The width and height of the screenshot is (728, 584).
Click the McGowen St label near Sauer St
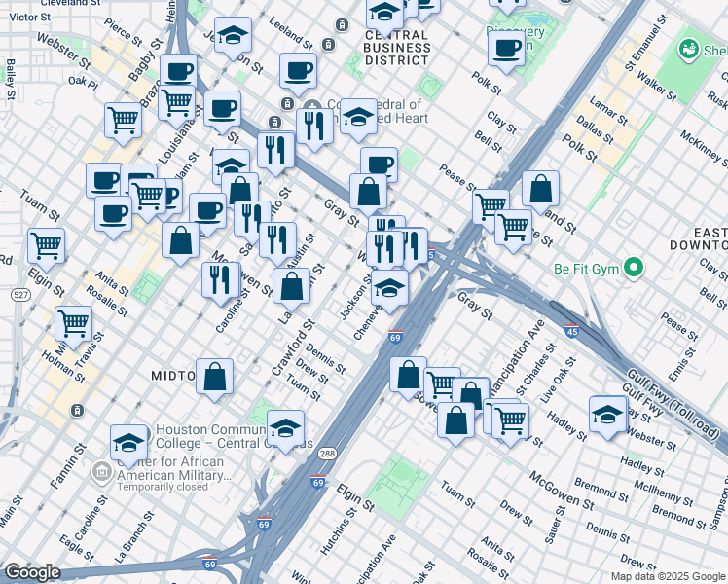click(562, 491)
